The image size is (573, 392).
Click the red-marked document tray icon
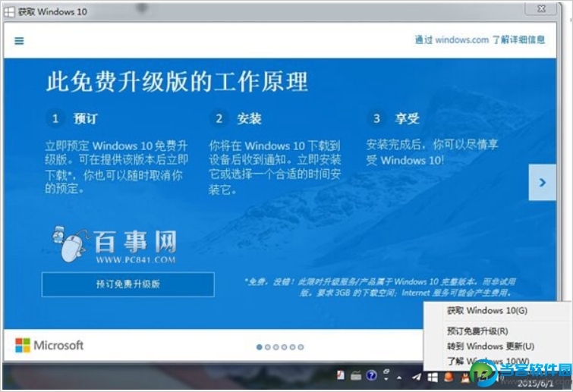point(340,375)
